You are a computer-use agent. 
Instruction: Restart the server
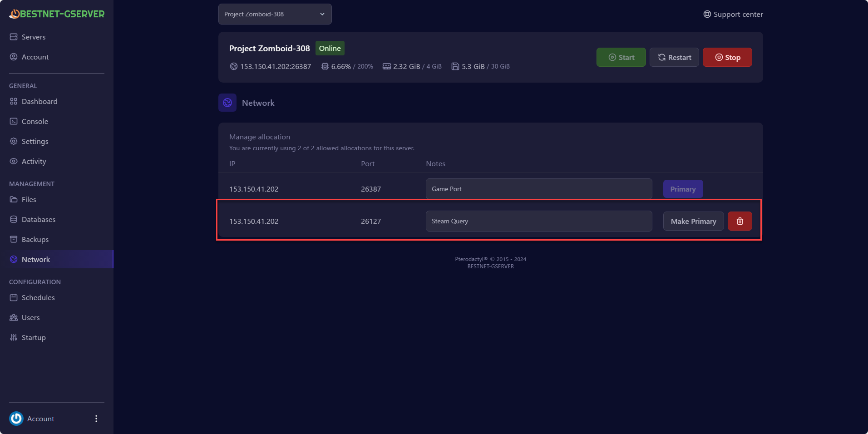point(674,57)
